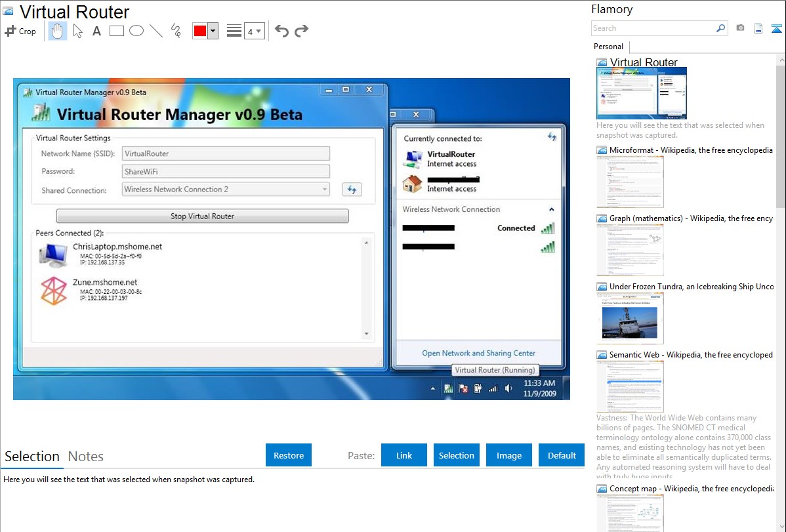The image size is (786, 532).
Task: Open the Under Frozen Tundra snapshot thumbnail
Action: [630, 318]
